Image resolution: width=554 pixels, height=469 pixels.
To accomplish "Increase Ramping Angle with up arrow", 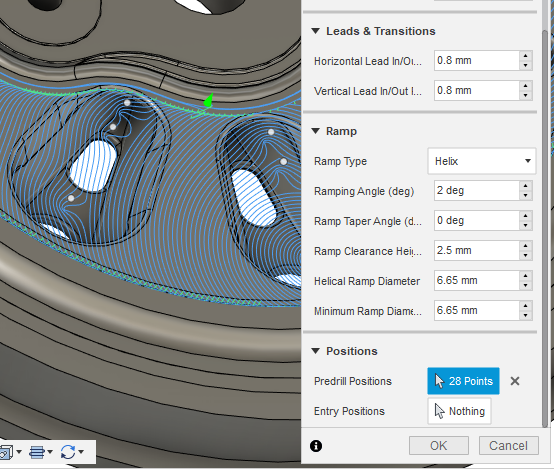I will tap(526, 186).
